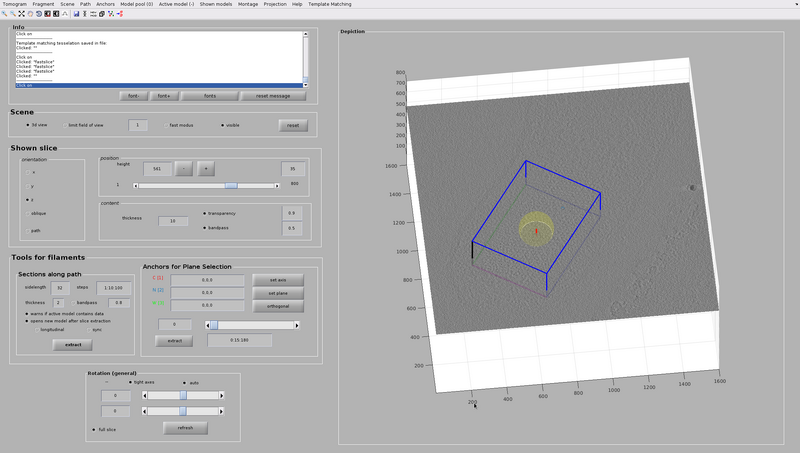Open the Template Matching menu
The width and height of the screenshot is (800, 453).
pos(330,4)
